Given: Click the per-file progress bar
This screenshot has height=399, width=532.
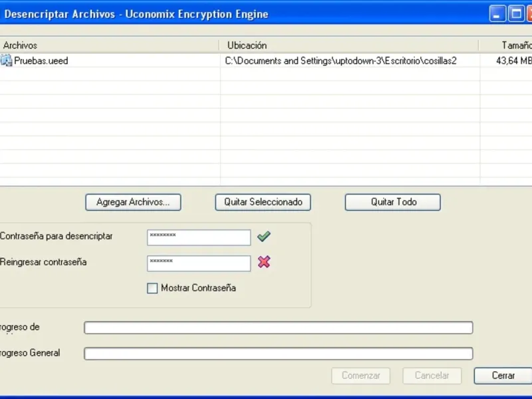Looking at the screenshot, I should click(279, 328).
